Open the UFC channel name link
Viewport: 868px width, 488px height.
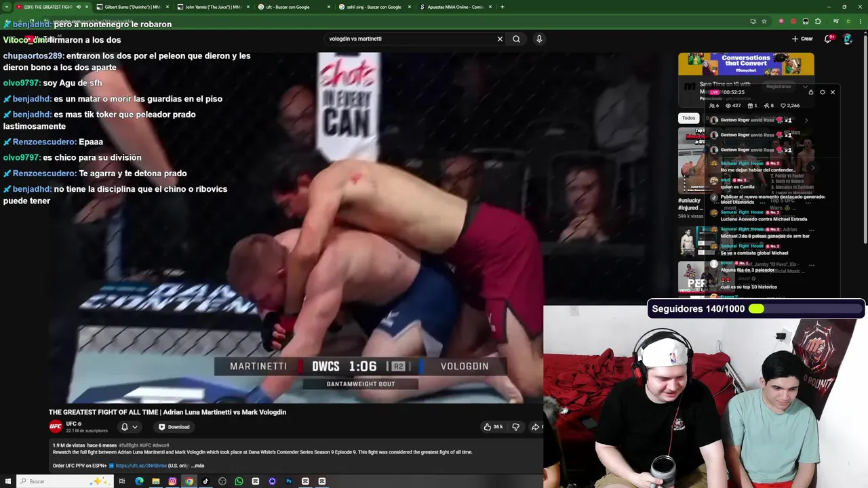[71, 424]
